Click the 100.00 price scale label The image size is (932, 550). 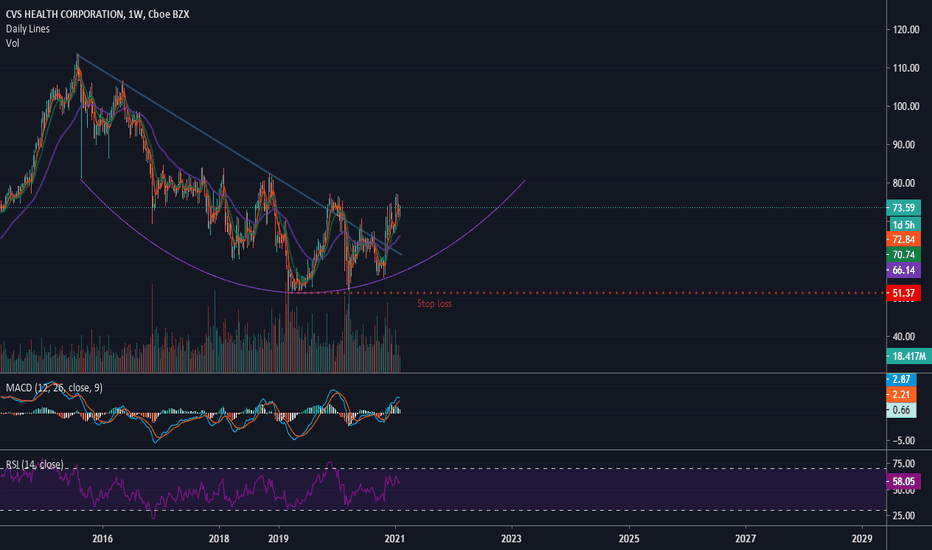906,106
